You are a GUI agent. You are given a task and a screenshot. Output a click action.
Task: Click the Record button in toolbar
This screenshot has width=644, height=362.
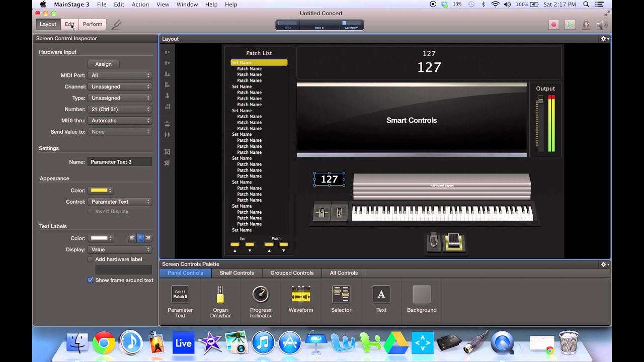(553, 24)
